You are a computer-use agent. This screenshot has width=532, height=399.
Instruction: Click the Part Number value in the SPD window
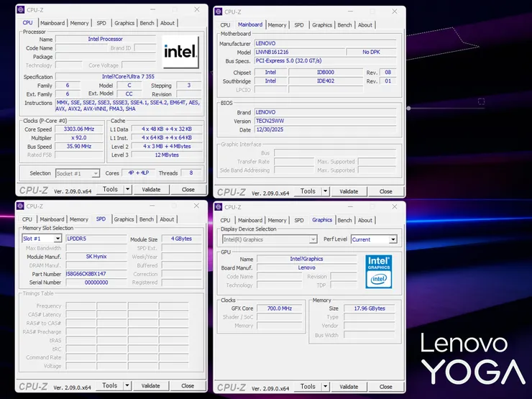(x=96, y=274)
